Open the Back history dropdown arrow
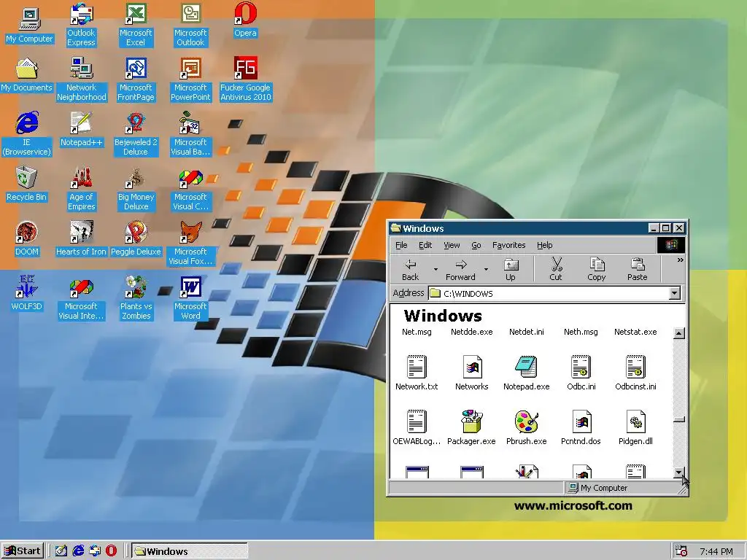Viewport: 747px width, 560px height. (436, 270)
